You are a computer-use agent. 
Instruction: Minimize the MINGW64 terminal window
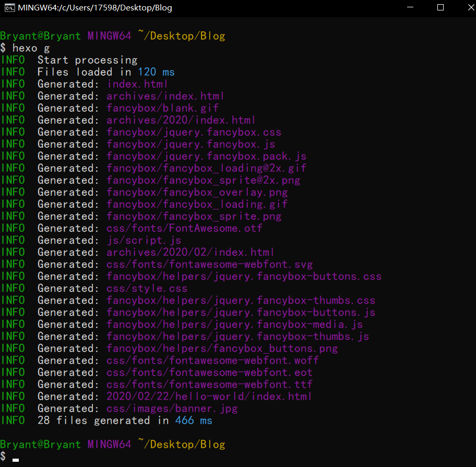pyautogui.click(x=410, y=7)
